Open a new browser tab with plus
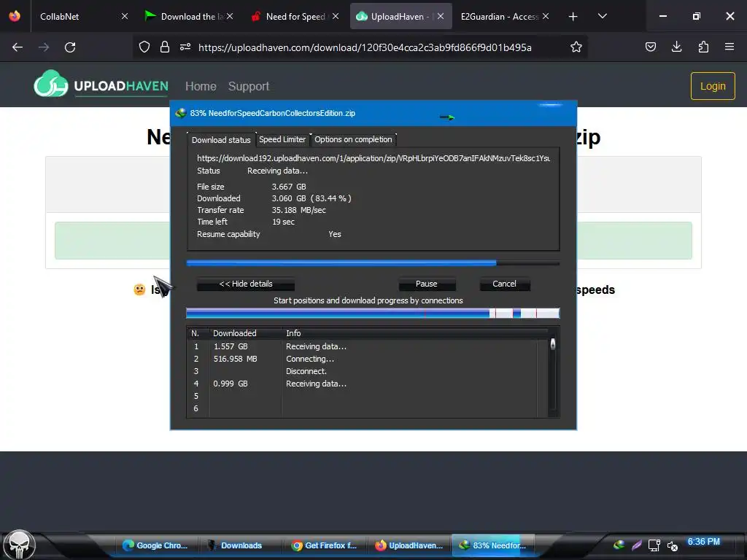The height and width of the screenshot is (560, 747). [573, 17]
